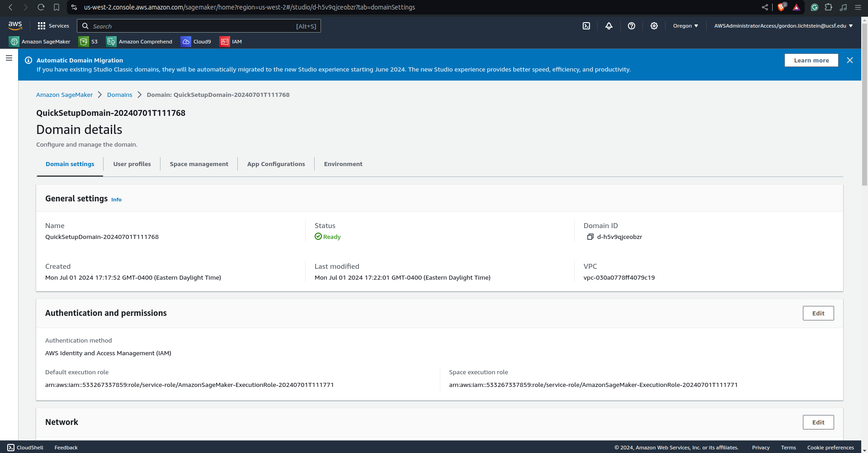Switch to the App Configurations tab
Screen dimensions: 868x453
276,164
